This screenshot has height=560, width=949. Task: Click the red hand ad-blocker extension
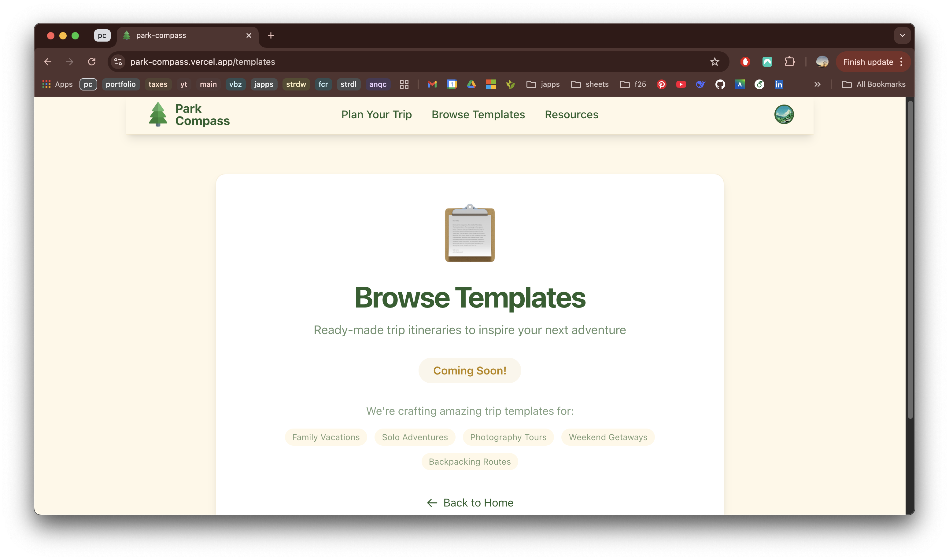tap(745, 62)
